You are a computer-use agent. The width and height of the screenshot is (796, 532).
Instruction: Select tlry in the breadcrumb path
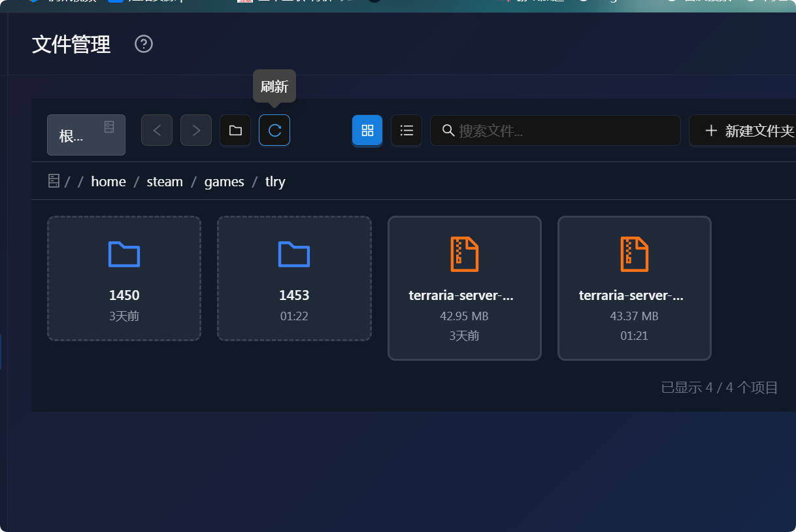coord(275,182)
